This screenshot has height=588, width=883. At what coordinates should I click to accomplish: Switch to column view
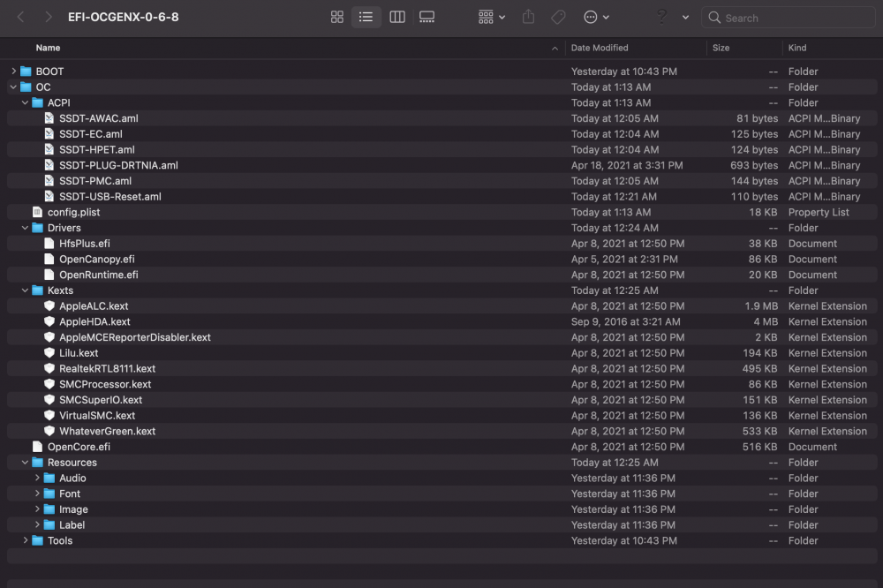[397, 17]
